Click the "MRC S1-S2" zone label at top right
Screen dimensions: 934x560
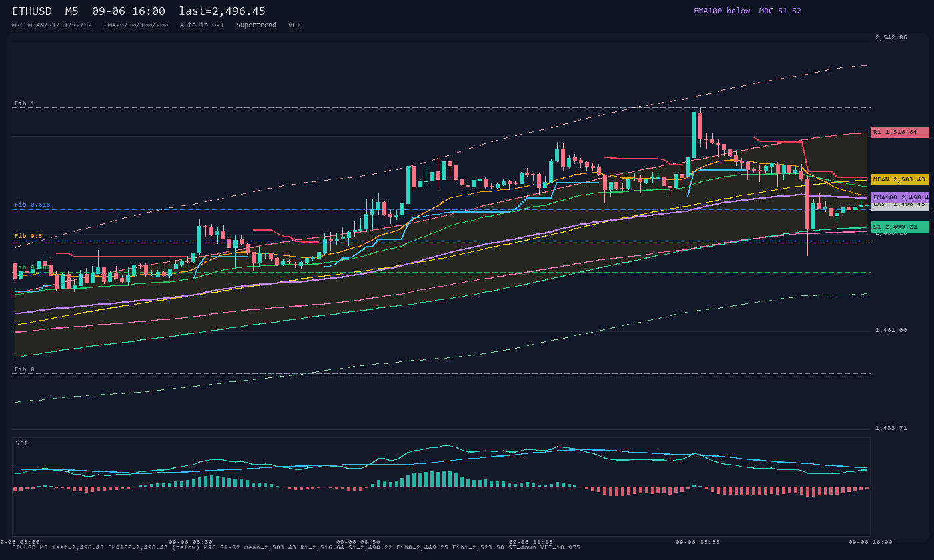click(780, 11)
